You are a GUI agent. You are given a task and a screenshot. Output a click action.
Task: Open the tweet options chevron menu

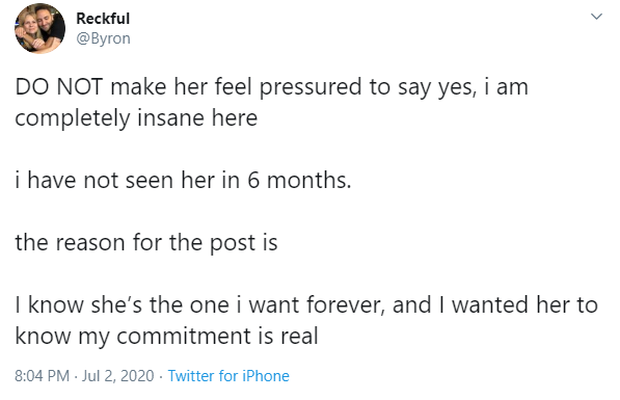597,17
